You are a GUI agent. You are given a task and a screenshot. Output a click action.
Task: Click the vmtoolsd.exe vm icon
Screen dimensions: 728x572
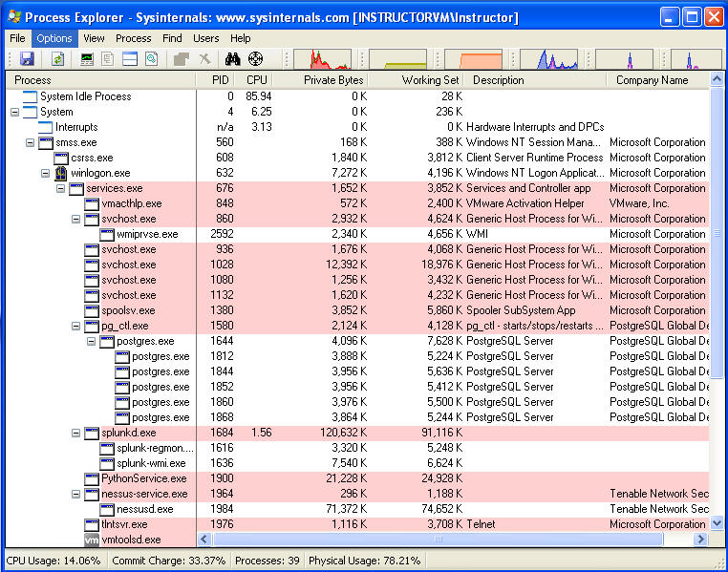coord(92,540)
